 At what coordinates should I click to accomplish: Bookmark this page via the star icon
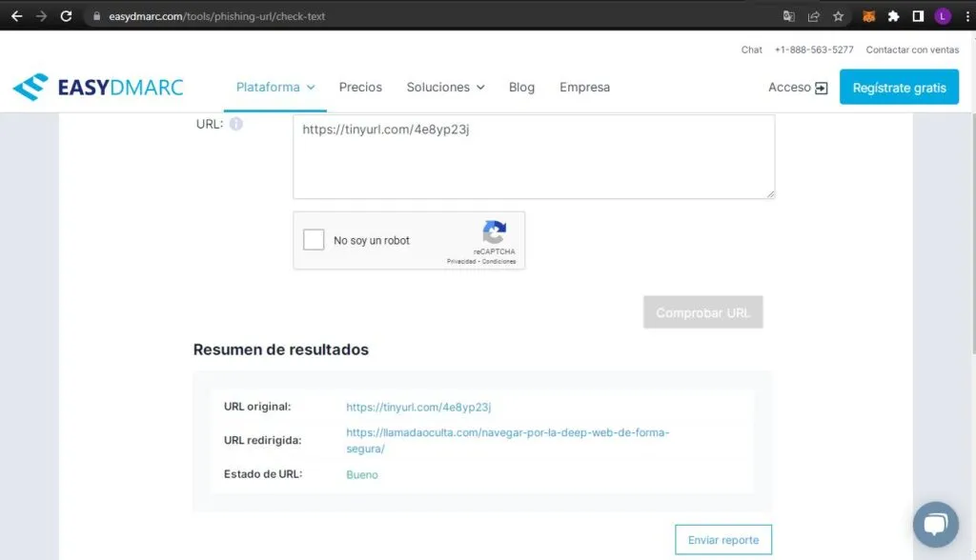point(839,16)
